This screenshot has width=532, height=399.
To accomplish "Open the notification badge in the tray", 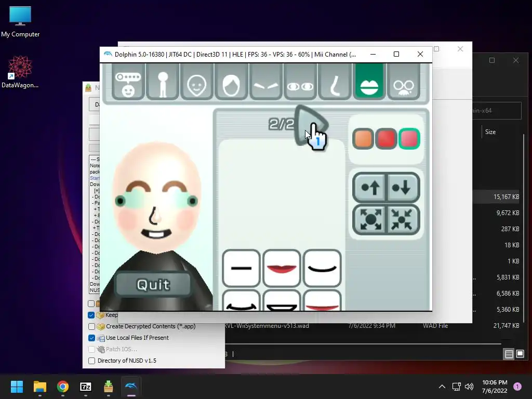I will (517, 387).
